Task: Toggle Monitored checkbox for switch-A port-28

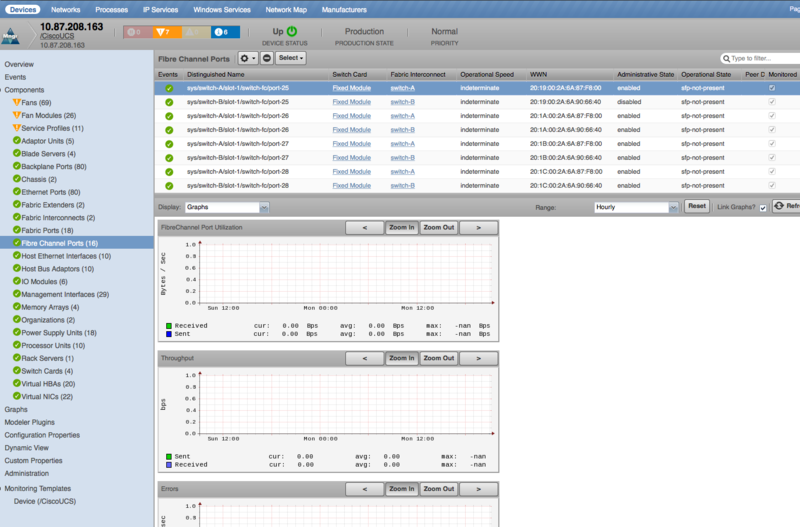Action: (772, 171)
